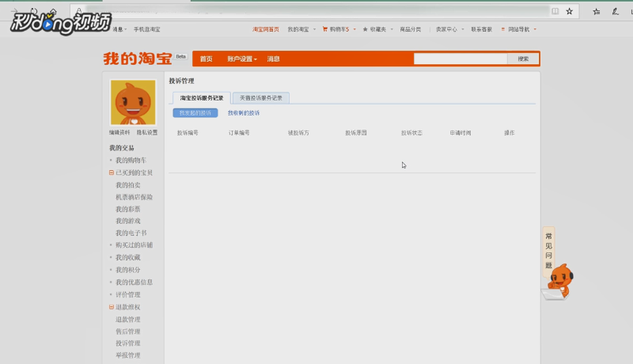The width and height of the screenshot is (633, 364).
Task: Collapse the 退款维权 tree section
Action: 111,307
